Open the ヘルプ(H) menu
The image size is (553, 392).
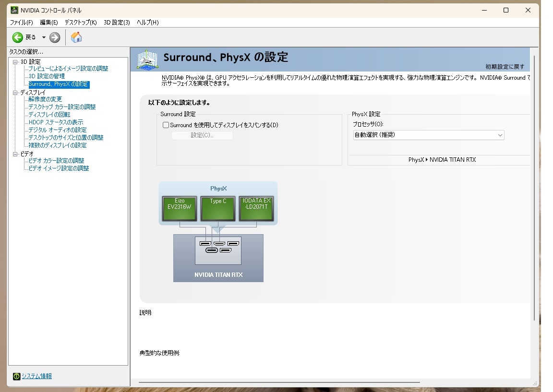(147, 22)
